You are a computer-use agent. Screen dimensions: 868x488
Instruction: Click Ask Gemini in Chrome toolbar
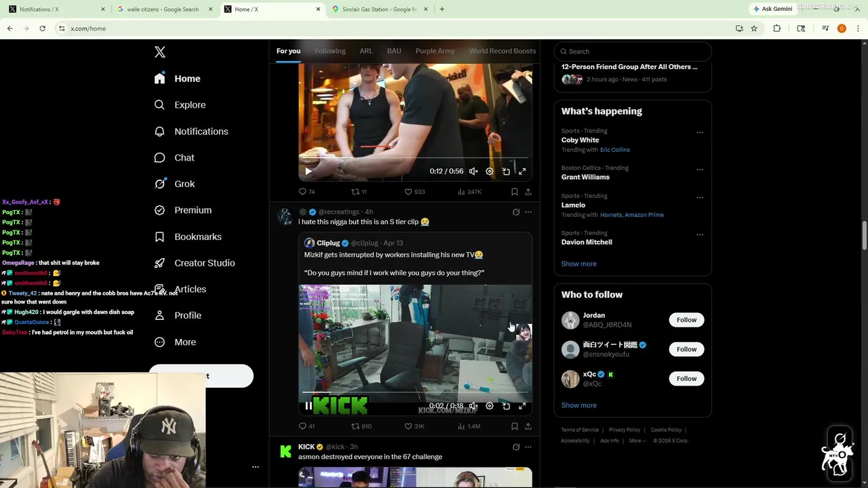tap(773, 9)
